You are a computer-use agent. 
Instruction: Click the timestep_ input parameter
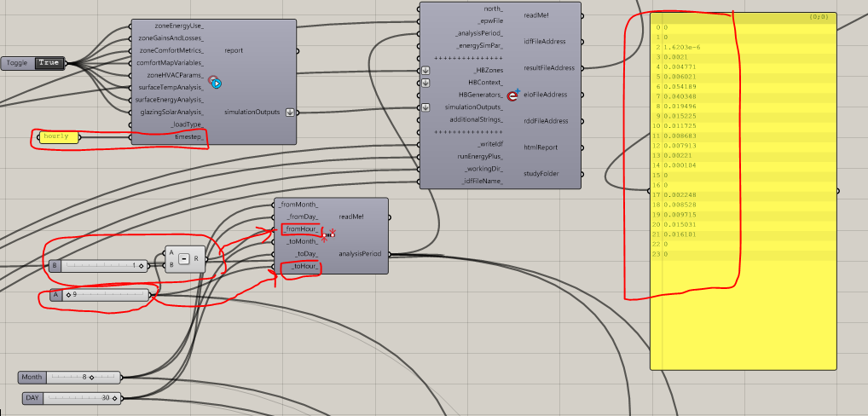pyautogui.click(x=189, y=136)
